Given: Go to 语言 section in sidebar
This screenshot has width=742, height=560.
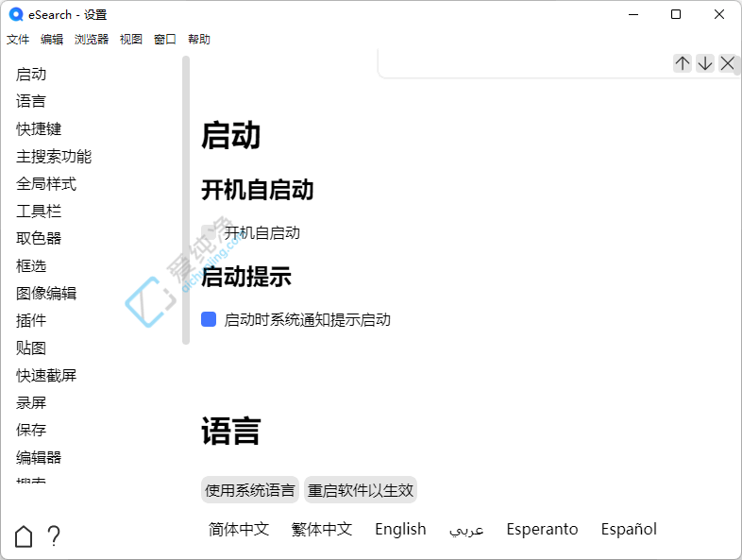Looking at the screenshot, I should coord(31,101).
